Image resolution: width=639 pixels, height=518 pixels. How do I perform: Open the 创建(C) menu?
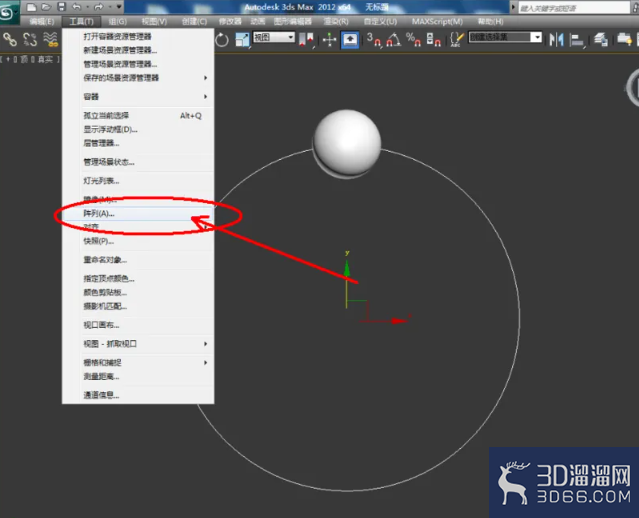194,22
